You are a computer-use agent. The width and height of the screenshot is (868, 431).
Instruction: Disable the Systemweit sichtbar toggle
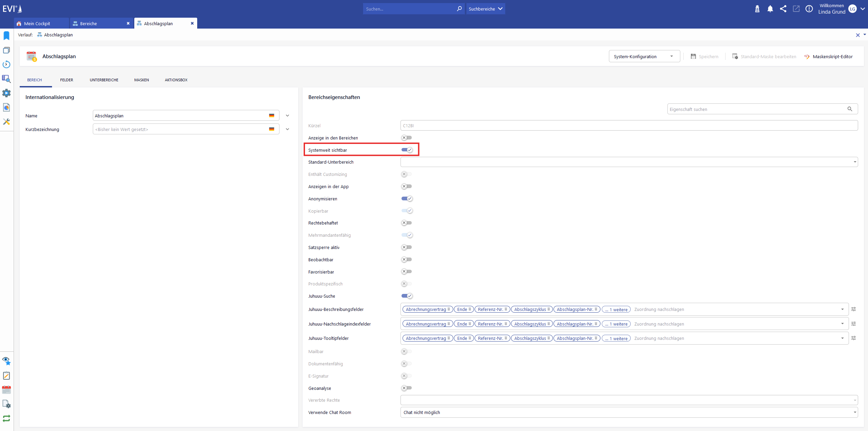(407, 150)
